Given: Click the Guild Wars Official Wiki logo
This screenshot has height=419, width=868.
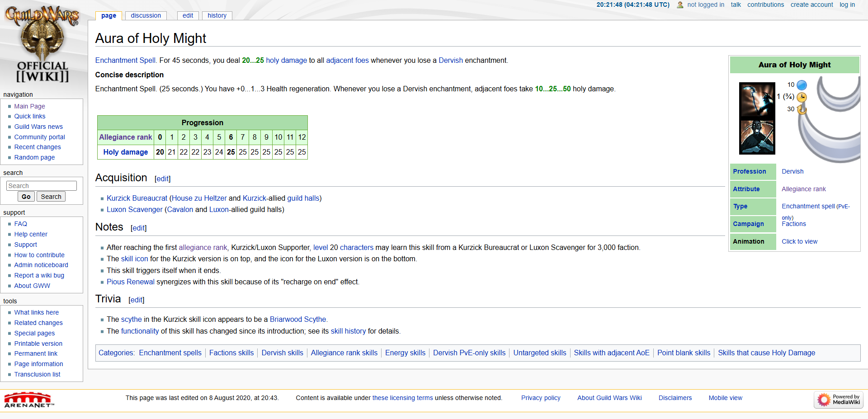Looking at the screenshot, I should pyautogui.click(x=42, y=44).
